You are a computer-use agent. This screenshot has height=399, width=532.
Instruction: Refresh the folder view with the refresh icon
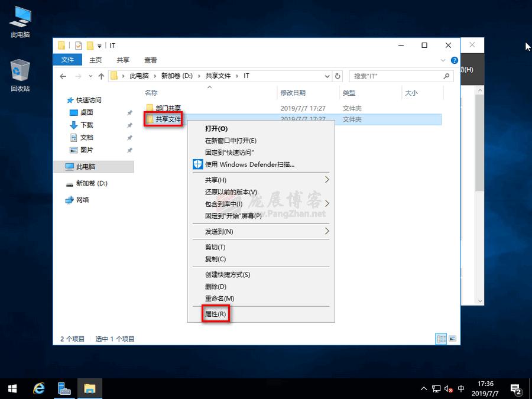coord(337,76)
